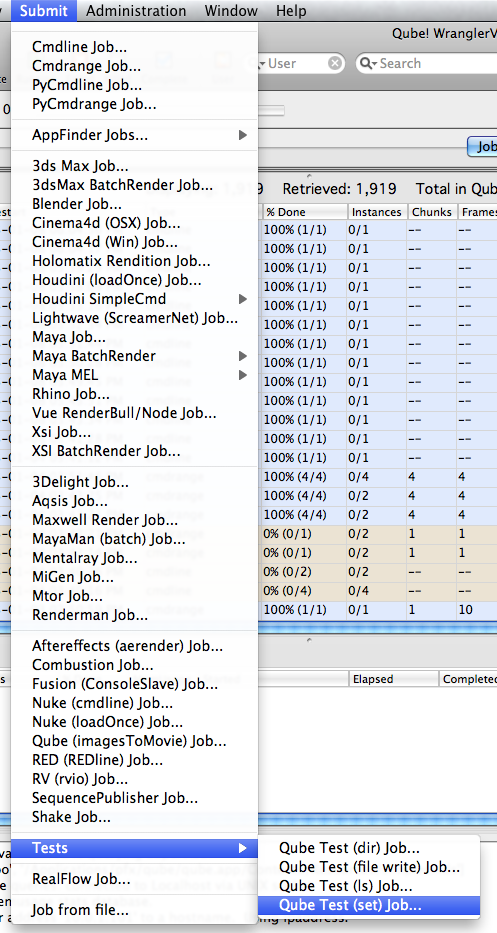Select Qube Test (ls) Job...
Viewport: 497px width, 933px height.
point(368,886)
